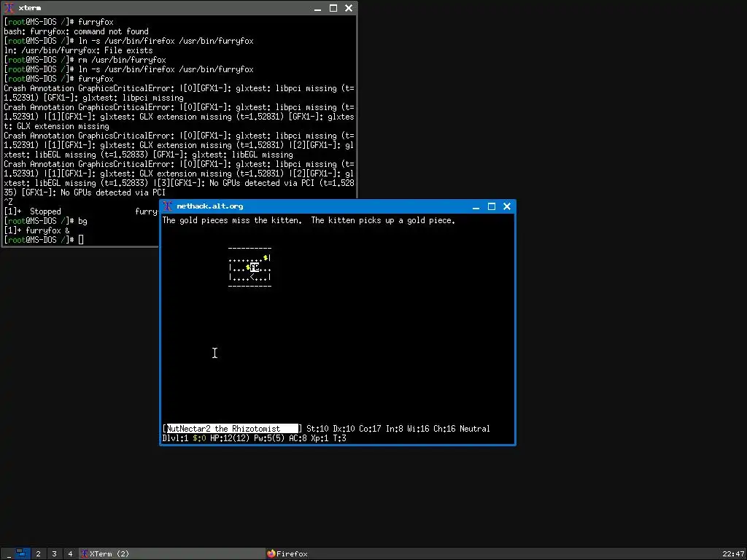Click the xterm window title text
Viewport: 747px width, 560px height.
coord(29,8)
